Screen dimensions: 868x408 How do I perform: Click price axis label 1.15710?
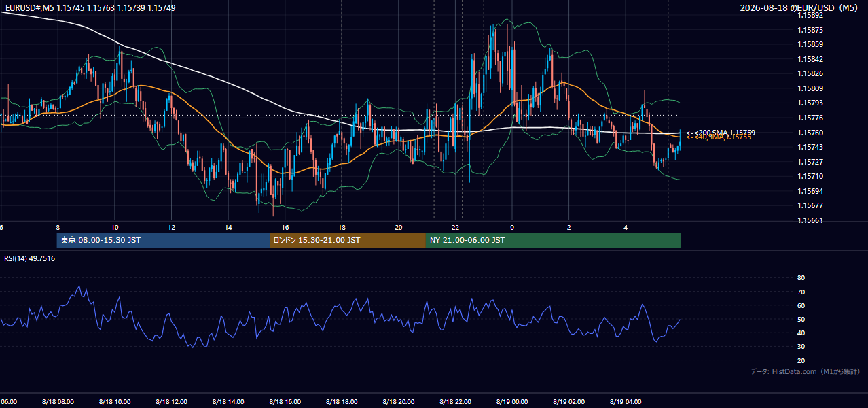[811, 176]
